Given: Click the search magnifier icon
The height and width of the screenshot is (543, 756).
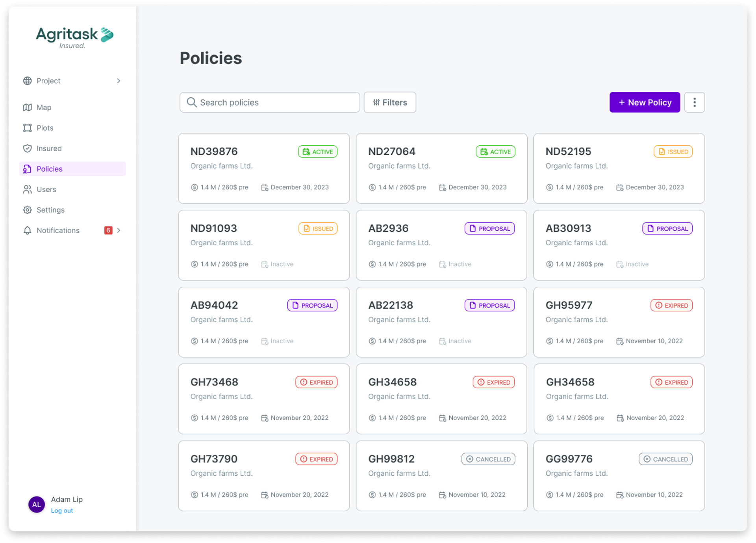Looking at the screenshot, I should tap(192, 102).
